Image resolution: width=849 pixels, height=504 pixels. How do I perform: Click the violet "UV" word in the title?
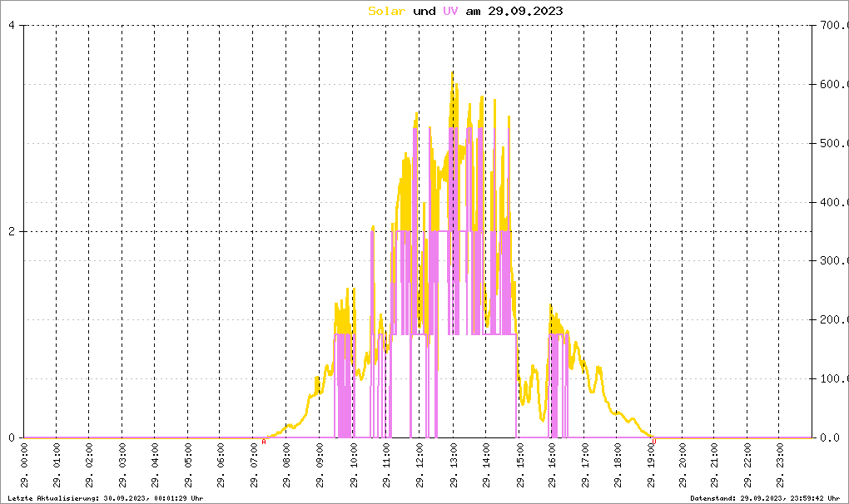point(449,11)
